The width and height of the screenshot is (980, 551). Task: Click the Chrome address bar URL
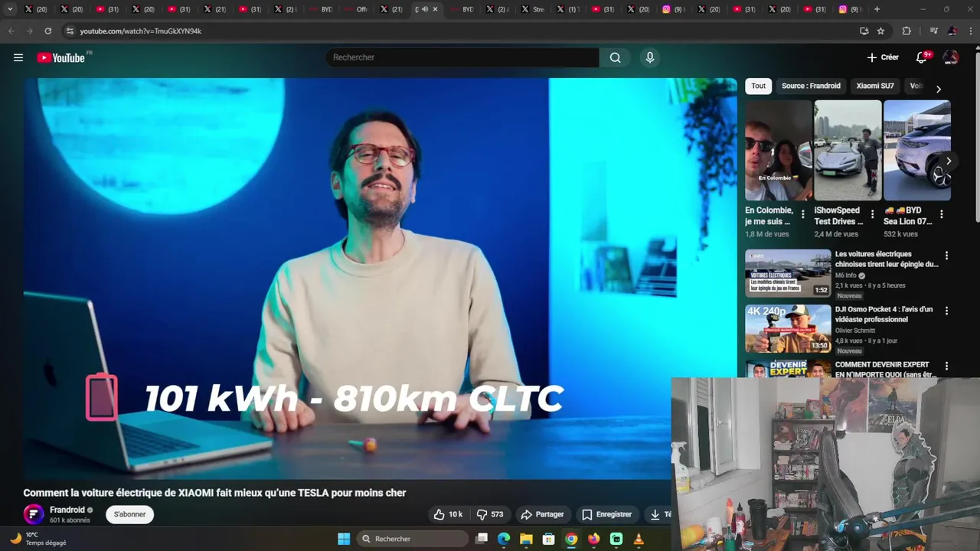[x=140, y=31]
